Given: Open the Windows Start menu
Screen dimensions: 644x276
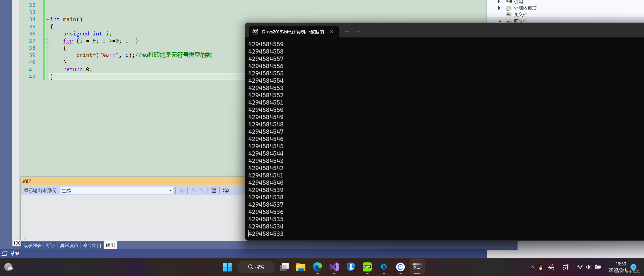Looking at the screenshot, I should point(227,267).
